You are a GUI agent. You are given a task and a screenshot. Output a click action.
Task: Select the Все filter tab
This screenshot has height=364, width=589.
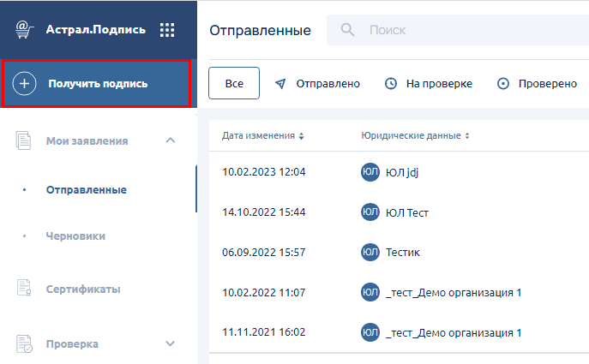[x=234, y=83]
